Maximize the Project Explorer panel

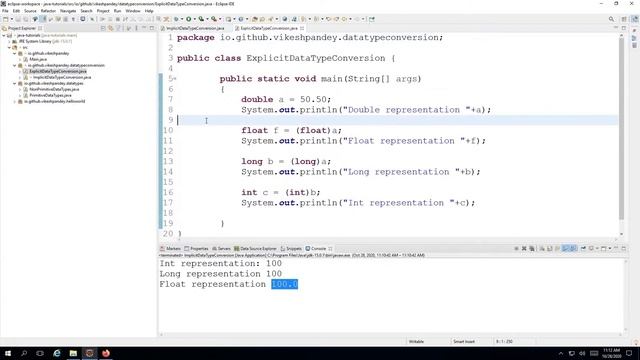(x=152, y=28)
